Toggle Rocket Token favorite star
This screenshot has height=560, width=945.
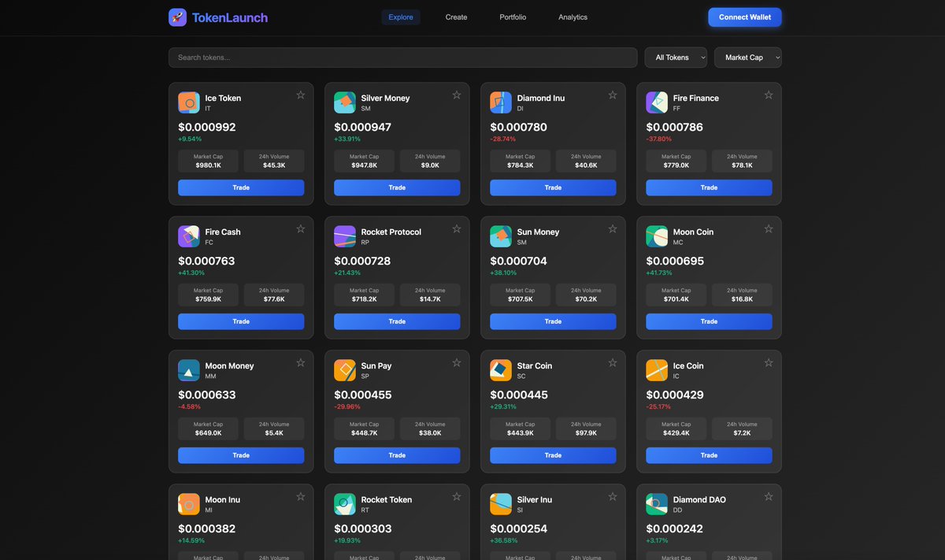(457, 497)
